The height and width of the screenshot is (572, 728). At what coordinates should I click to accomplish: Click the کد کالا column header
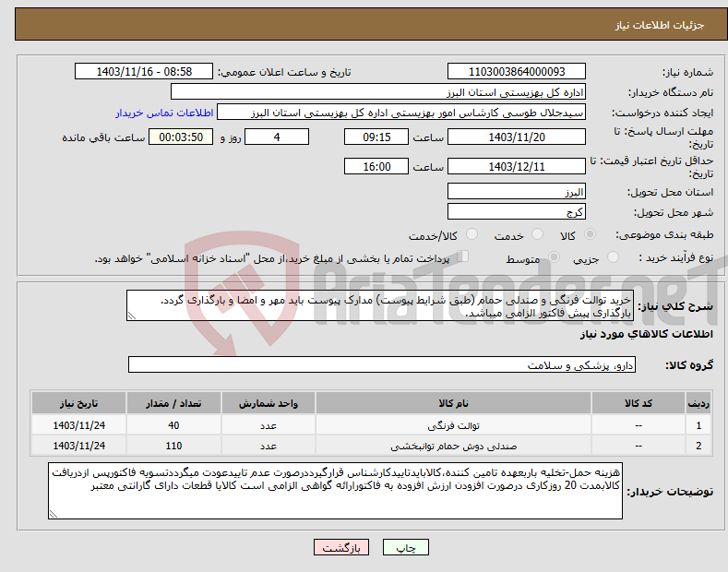pyautogui.click(x=638, y=403)
